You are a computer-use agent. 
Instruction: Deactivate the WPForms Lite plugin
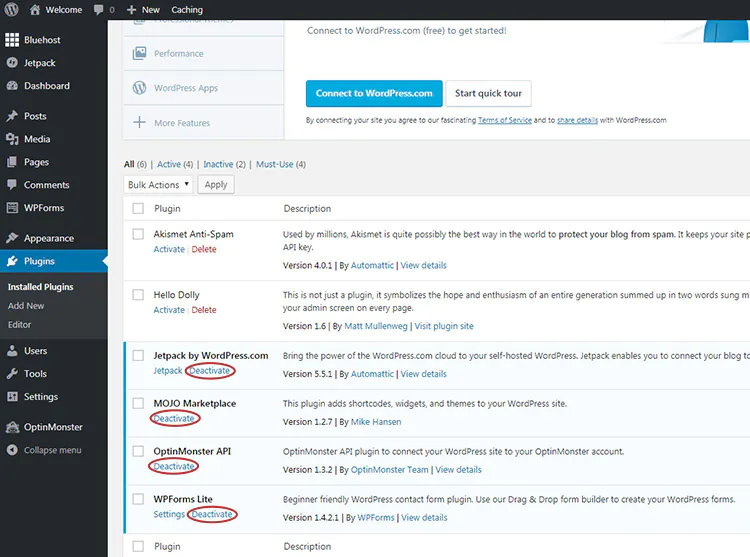(x=212, y=514)
